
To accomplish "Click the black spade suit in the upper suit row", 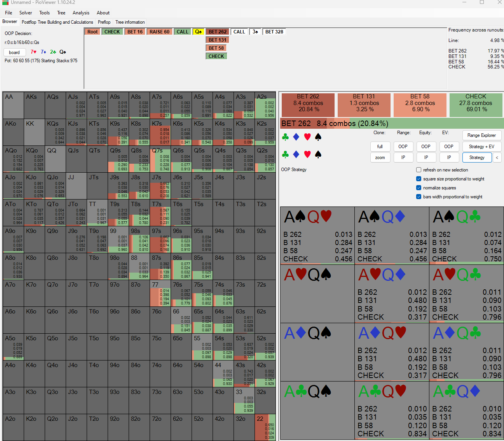I will pyautogui.click(x=318, y=137).
